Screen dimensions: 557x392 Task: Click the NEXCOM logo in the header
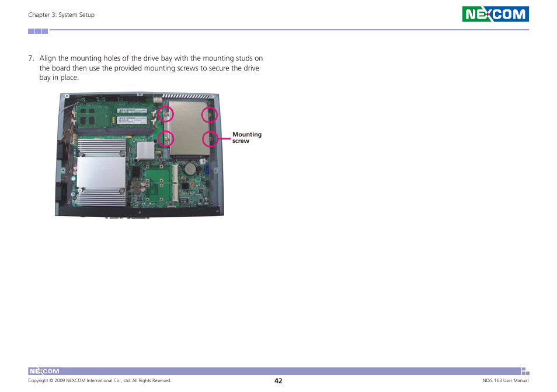(x=495, y=14)
